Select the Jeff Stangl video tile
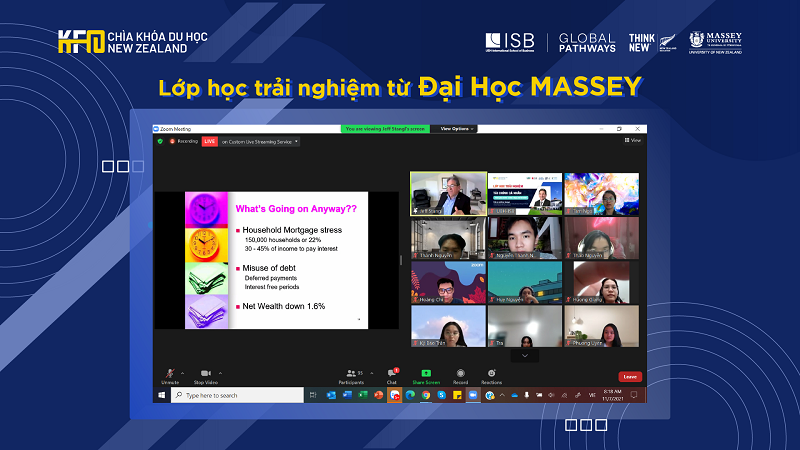The image size is (800, 450). point(448,193)
